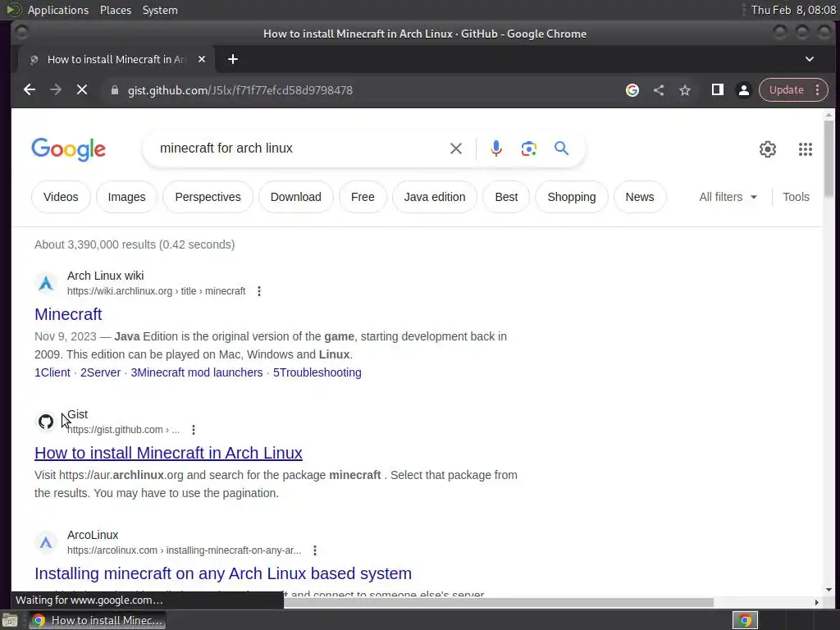
Task: Click the show desktop icon in the bottom panel
Action: 10,620
